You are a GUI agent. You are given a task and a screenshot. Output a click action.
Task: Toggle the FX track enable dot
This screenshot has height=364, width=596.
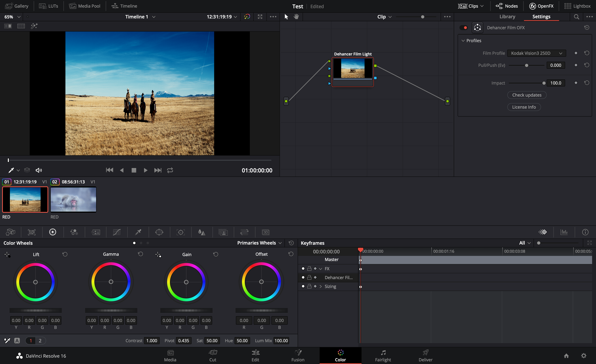(x=303, y=268)
